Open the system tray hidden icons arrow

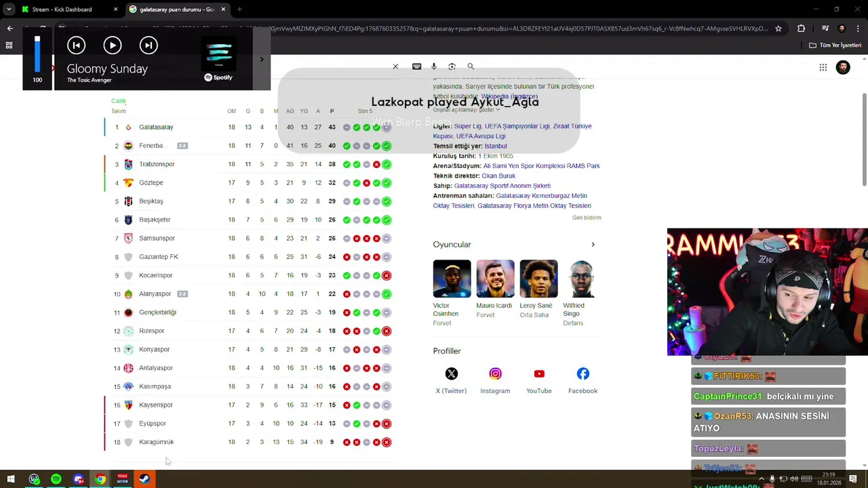click(x=762, y=479)
